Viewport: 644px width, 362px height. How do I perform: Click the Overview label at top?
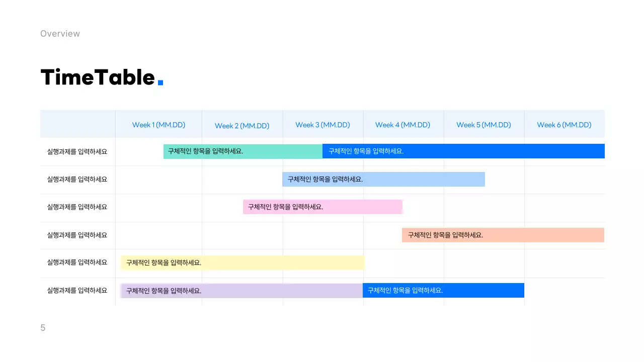60,34
